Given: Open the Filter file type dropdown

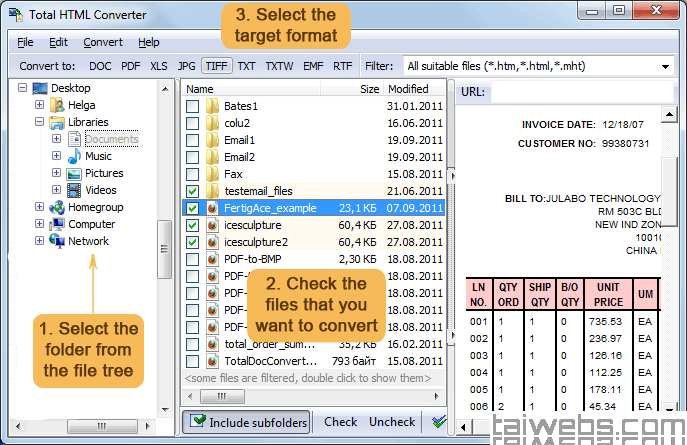Looking at the screenshot, I should pos(666,67).
